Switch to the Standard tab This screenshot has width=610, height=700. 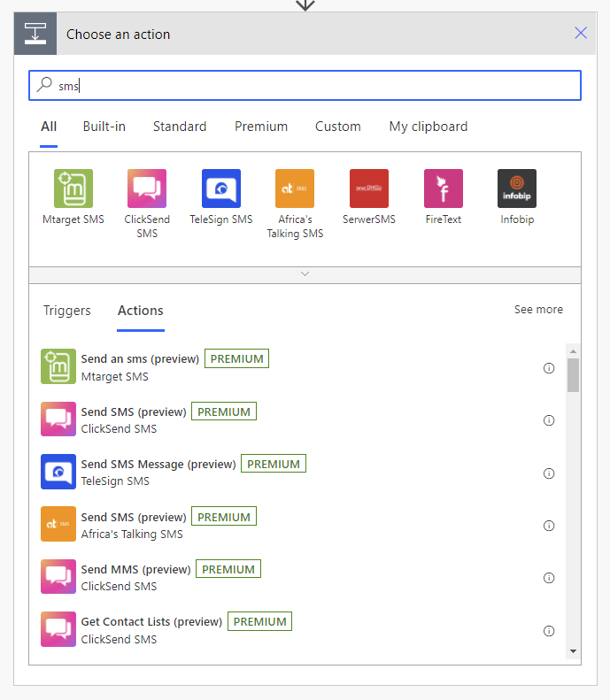(x=180, y=127)
